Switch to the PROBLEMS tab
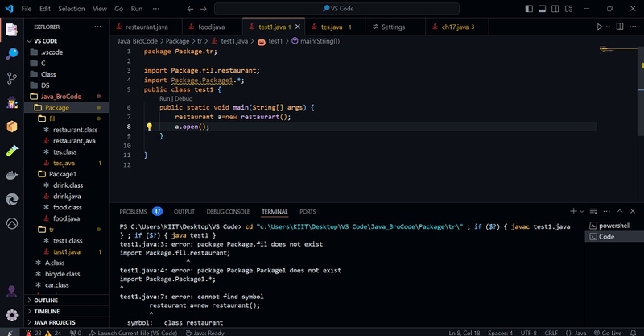This screenshot has width=644, height=336. click(133, 212)
